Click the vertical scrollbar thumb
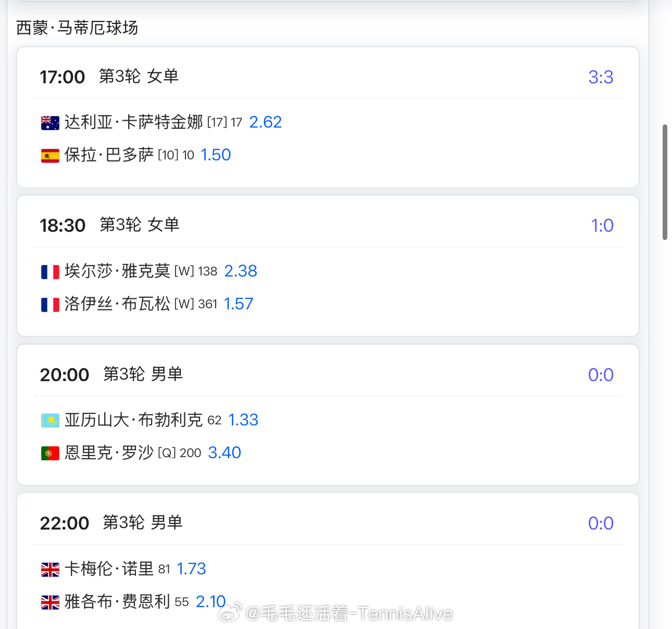Screen dimensions: 672x629 pos(665,182)
